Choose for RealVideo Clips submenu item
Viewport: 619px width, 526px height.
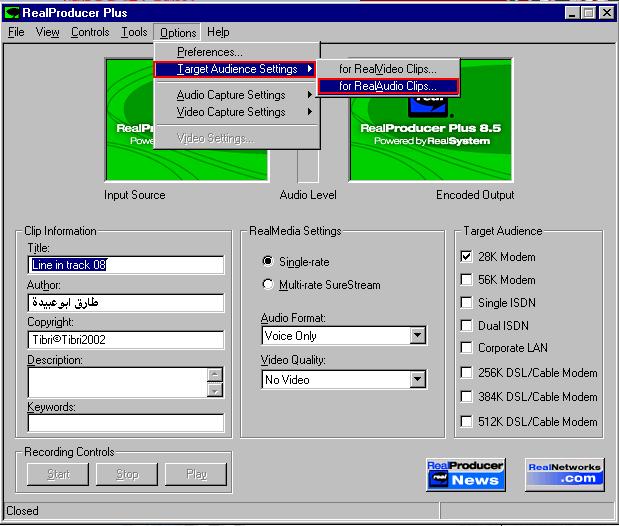point(388,69)
